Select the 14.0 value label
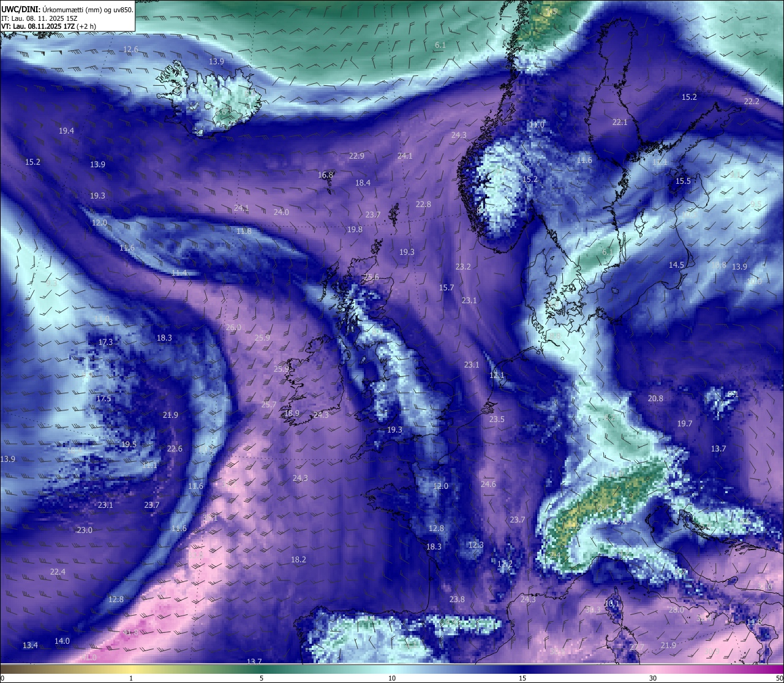 62,641
